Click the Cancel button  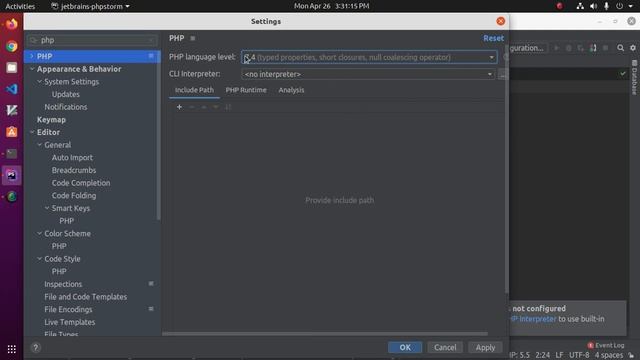(x=445, y=347)
